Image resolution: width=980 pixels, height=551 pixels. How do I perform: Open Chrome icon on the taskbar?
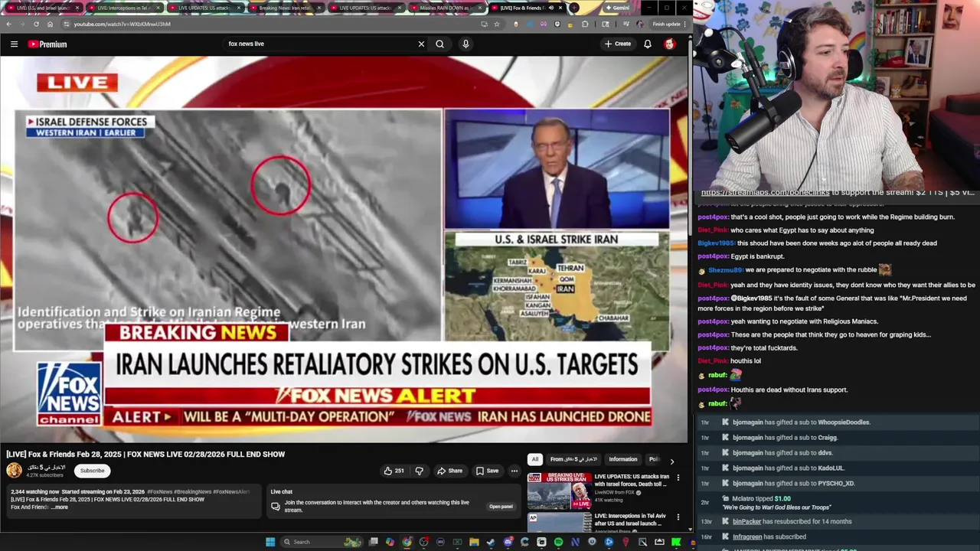click(x=407, y=542)
